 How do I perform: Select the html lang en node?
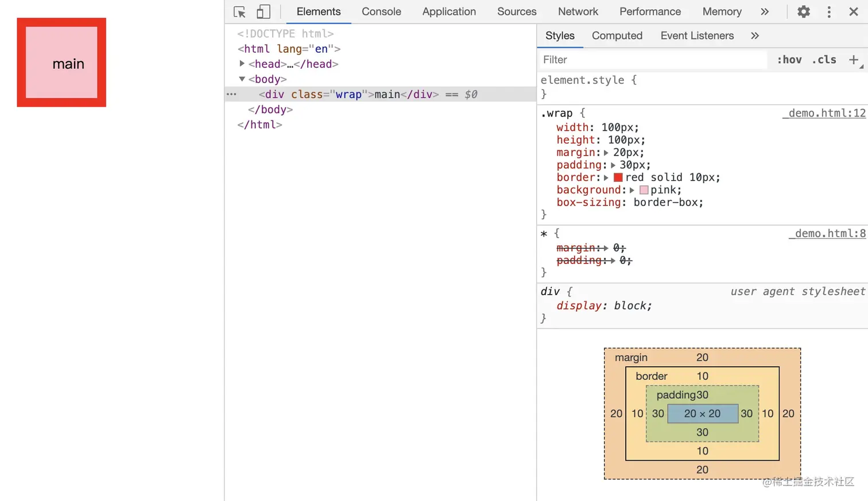[x=289, y=49]
